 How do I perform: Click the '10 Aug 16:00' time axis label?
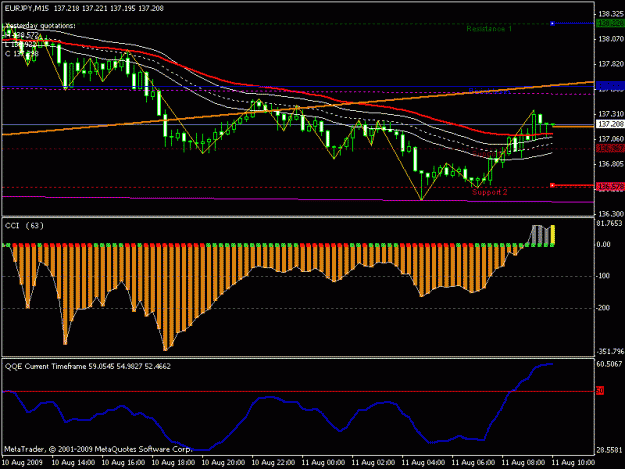[x=123, y=463]
